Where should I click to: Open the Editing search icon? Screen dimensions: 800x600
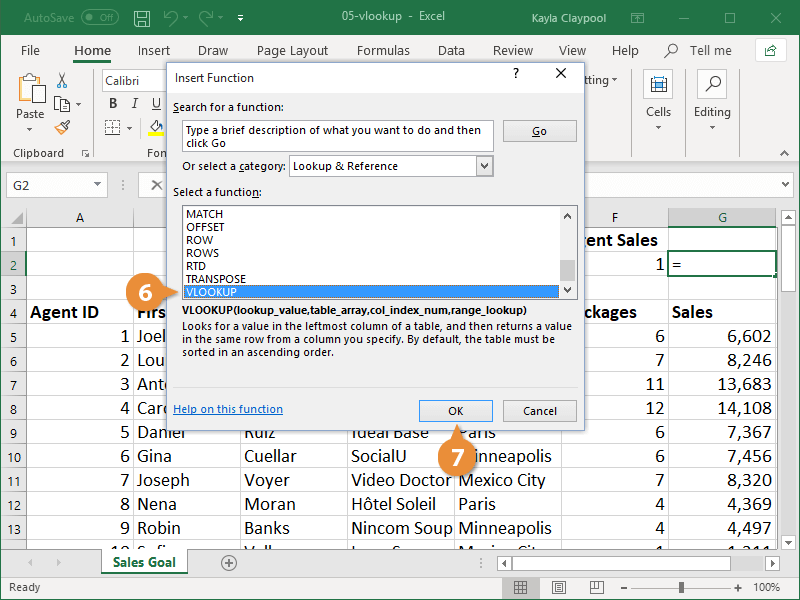pyautogui.click(x=712, y=86)
